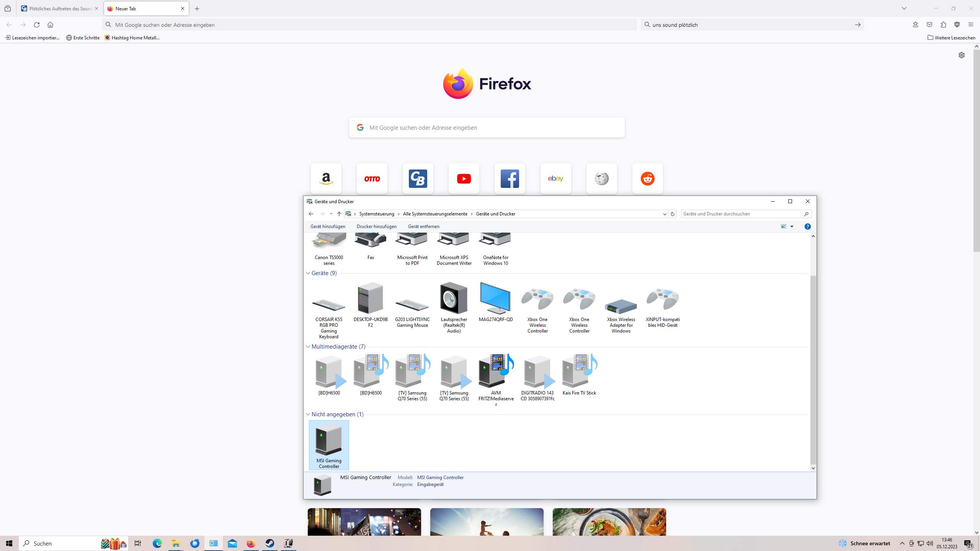Image resolution: width=980 pixels, height=551 pixels.
Task: Open the view options dropdown arrow
Action: (792, 227)
